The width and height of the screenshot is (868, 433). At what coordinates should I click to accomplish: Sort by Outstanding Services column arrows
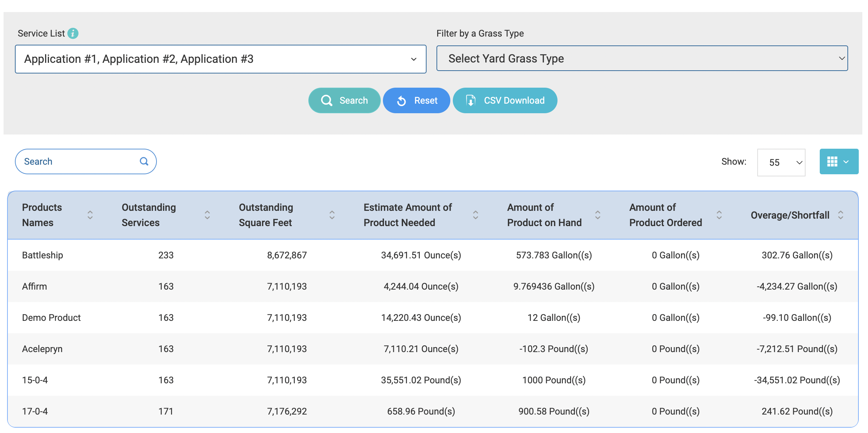tap(207, 215)
